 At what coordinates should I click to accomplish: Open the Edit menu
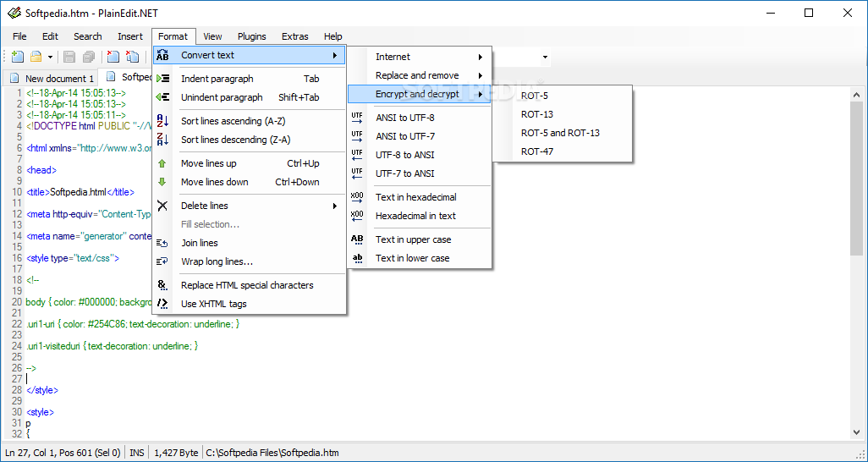pyautogui.click(x=50, y=36)
